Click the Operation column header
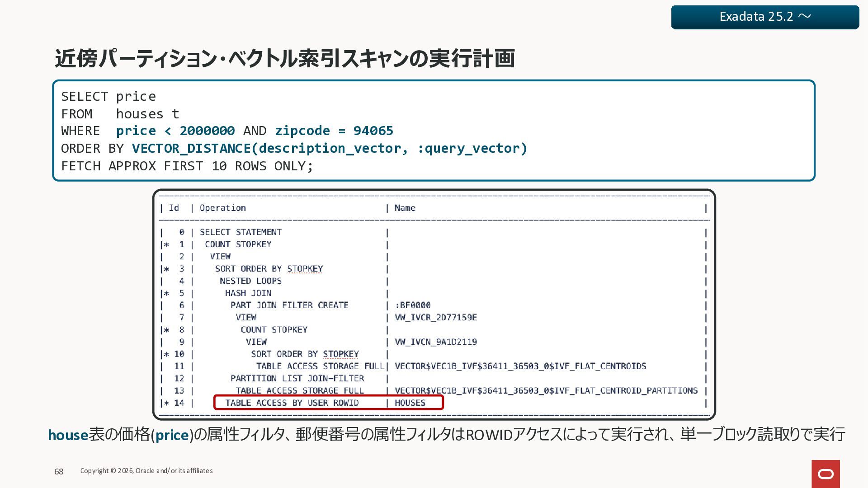This screenshot has width=868, height=488. (223, 208)
